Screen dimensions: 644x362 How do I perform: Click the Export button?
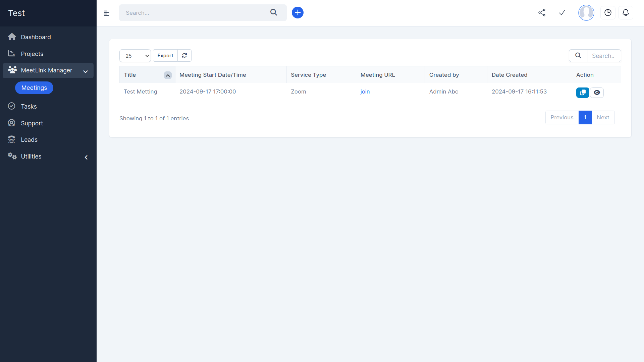click(x=165, y=56)
